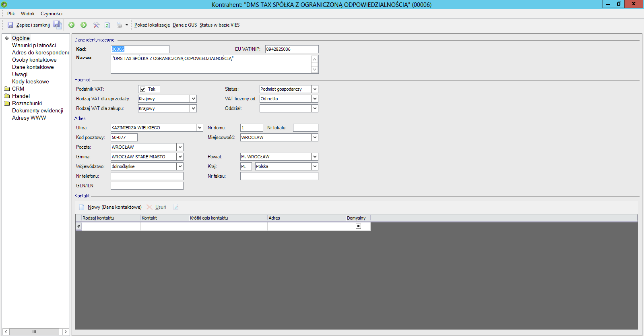The width and height of the screenshot is (644, 336).
Task: Open the Handel folder icon
Action: [7, 96]
